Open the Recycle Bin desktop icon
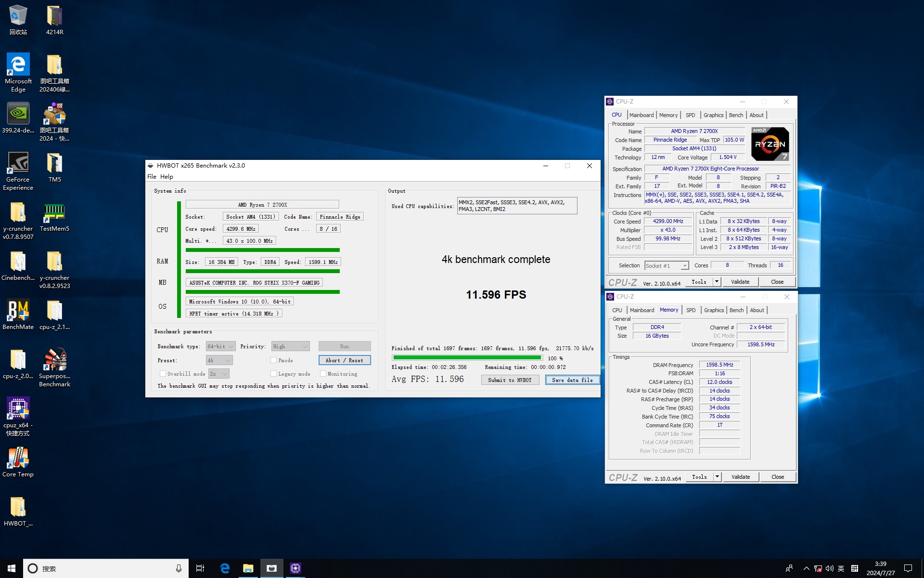924x578 pixels. coord(18,19)
